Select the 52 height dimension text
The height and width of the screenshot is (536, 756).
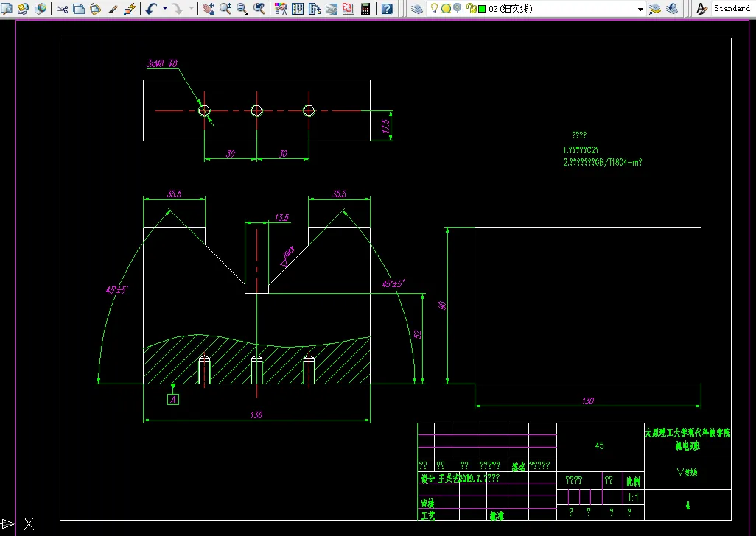coord(418,334)
